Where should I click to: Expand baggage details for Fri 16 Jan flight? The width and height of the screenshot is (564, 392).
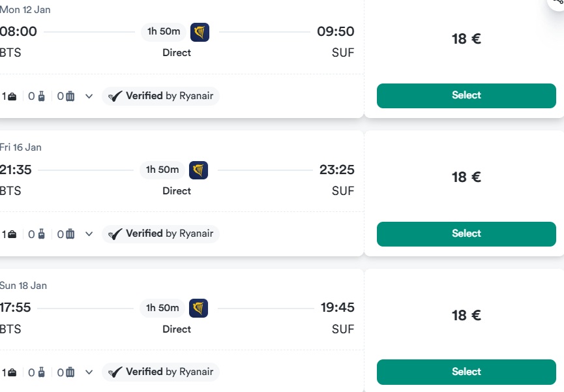89,234
